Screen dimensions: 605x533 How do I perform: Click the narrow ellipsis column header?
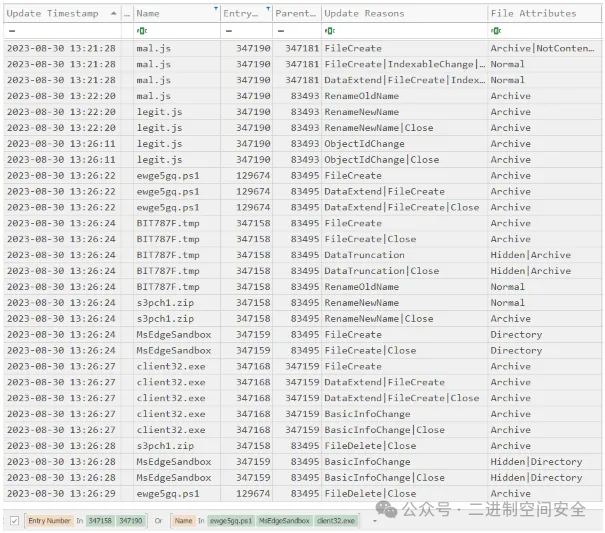pyautogui.click(x=126, y=13)
